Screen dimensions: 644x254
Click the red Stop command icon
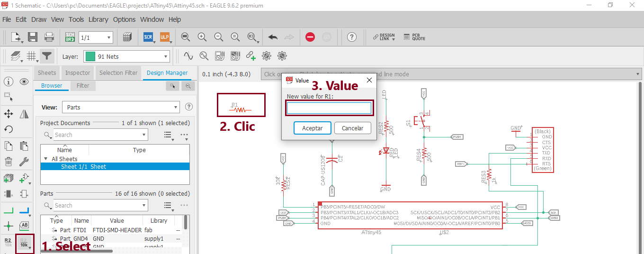point(310,37)
